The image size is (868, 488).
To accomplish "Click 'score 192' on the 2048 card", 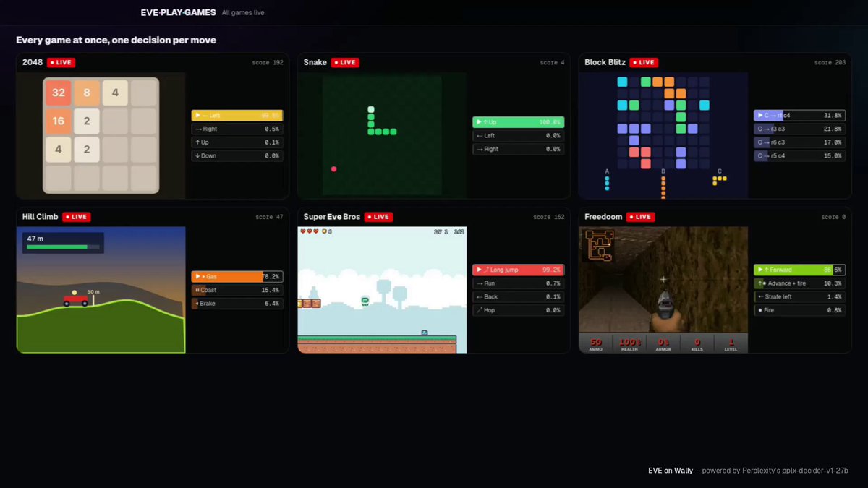I will 268,63.
